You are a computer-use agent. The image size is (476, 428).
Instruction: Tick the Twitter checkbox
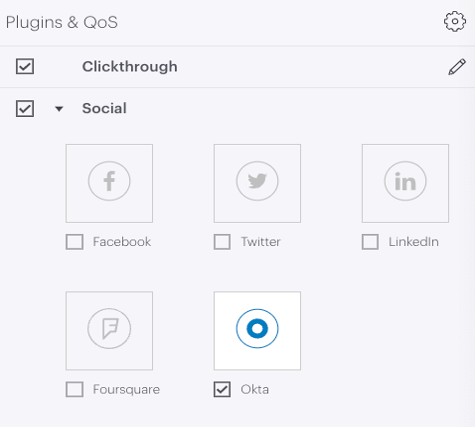[222, 242]
